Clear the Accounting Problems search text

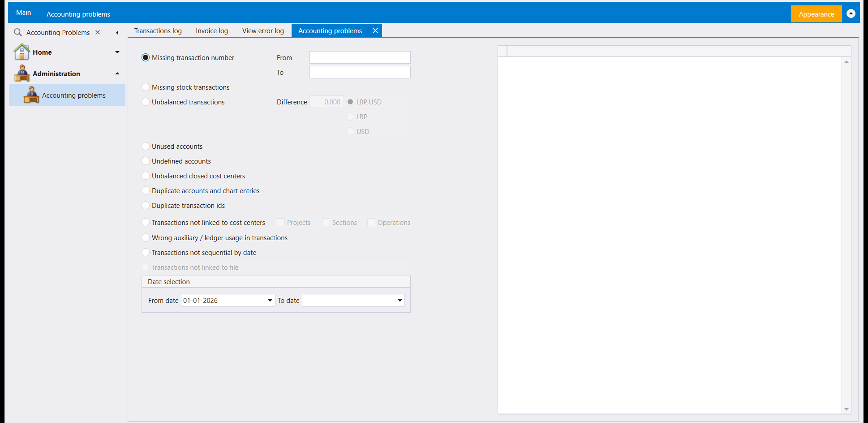(x=98, y=32)
